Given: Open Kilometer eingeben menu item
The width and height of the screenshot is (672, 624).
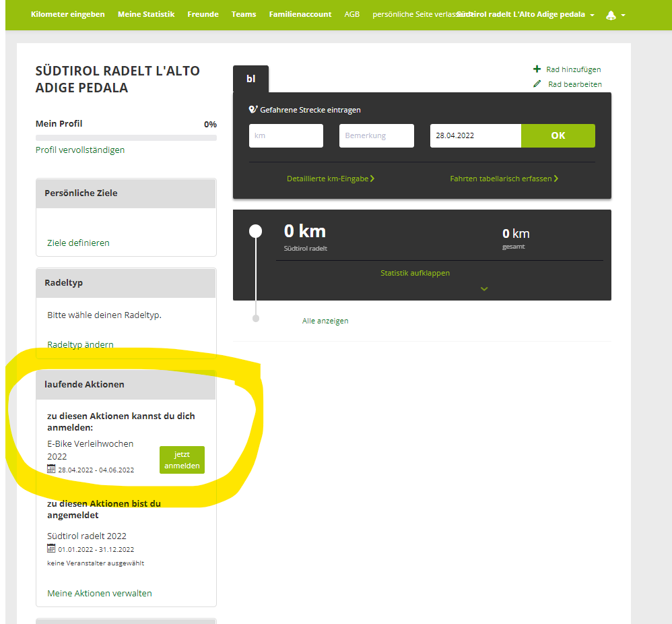Looking at the screenshot, I should pos(68,14).
